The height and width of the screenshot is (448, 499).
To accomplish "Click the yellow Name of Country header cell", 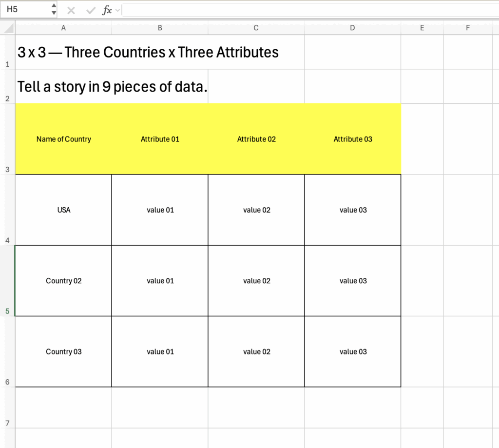I will [63, 139].
